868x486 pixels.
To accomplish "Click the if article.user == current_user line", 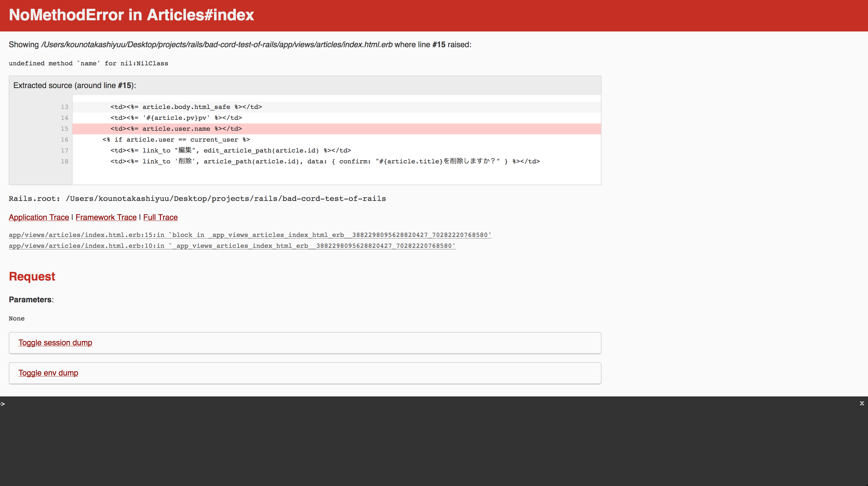I will (x=176, y=140).
